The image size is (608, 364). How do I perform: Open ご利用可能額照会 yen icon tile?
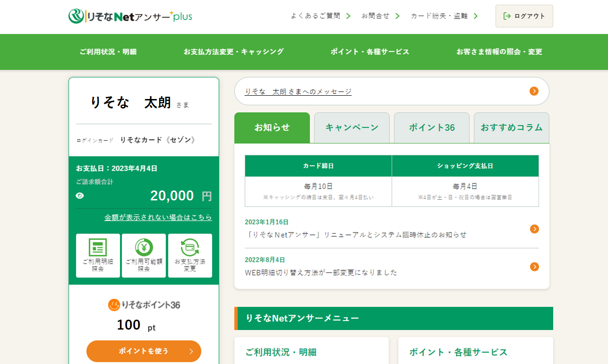click(x=144, y=256)
